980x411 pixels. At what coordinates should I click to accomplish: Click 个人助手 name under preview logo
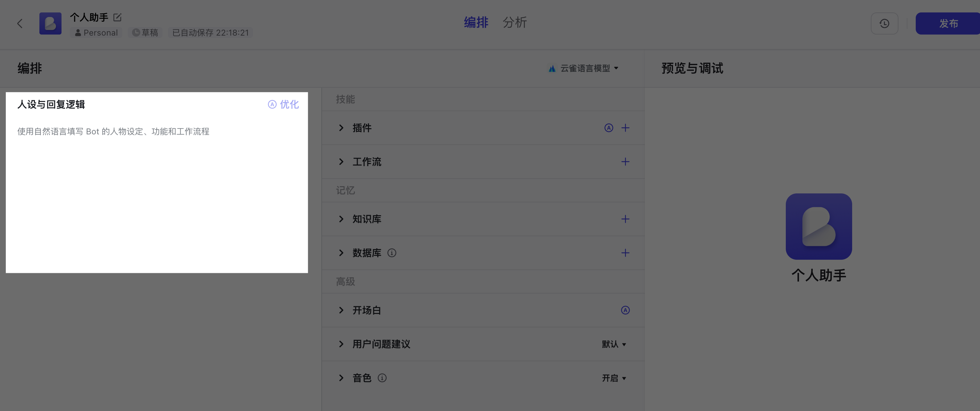(x=819, y=275)
